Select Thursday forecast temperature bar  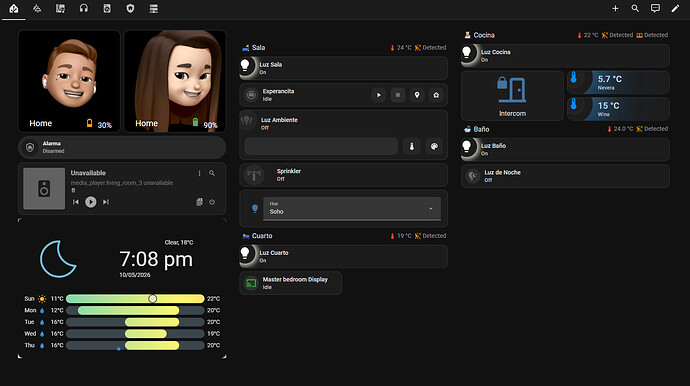coord(135,346)
